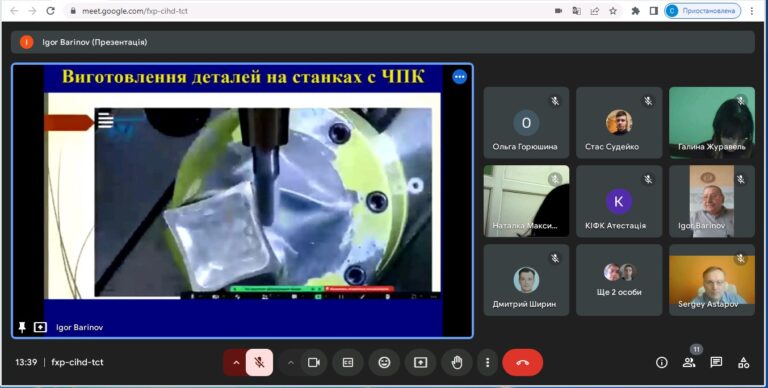Open the Ще 2 особи tile

(619, 280)
